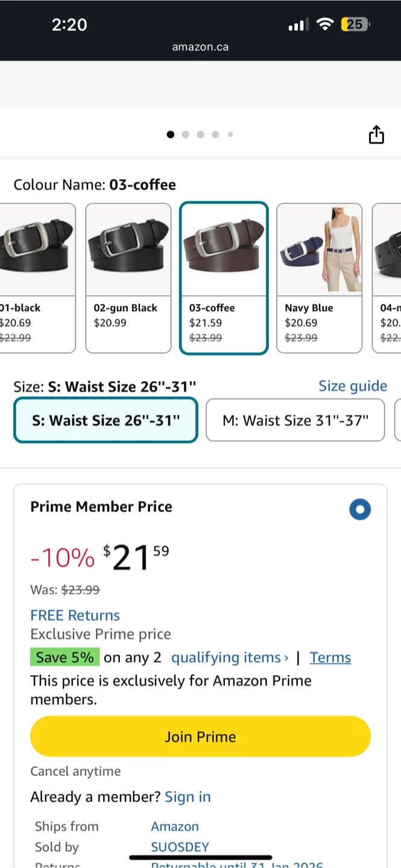This screenshot has height=868, width=401.
Task: Select the Prime Member Price radio button
Action: pyautogui.click(x=360, y=509)
